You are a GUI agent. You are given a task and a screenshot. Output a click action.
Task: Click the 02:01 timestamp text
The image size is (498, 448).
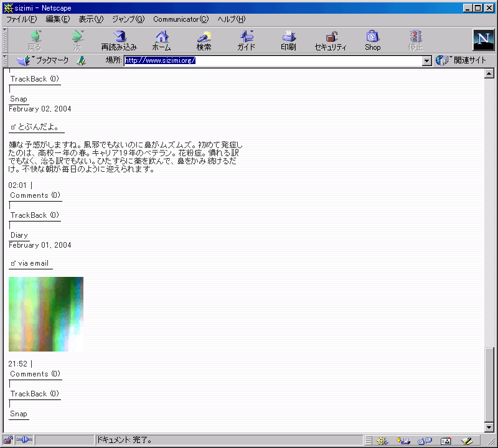click(17, 185)
